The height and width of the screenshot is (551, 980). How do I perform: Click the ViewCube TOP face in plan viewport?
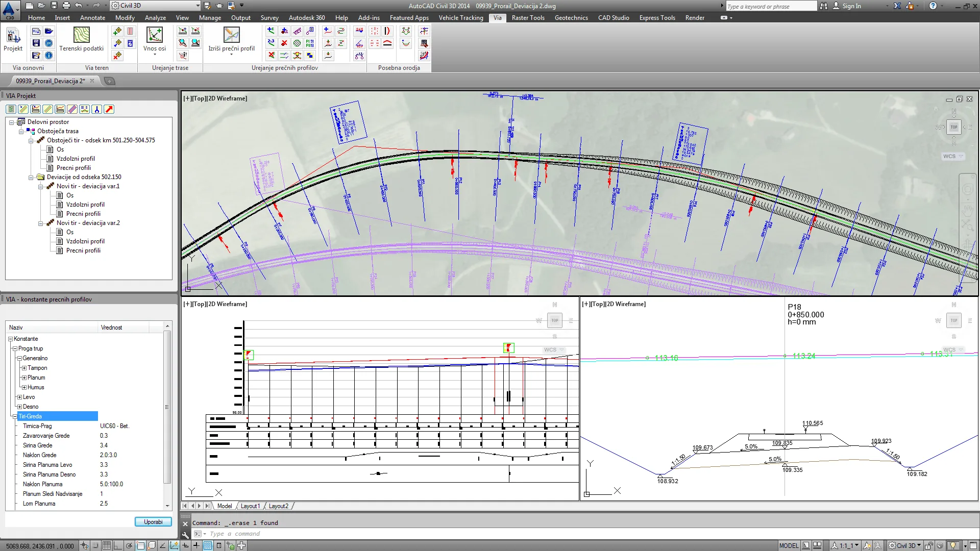pyautogui.click(x=953, y=127)
